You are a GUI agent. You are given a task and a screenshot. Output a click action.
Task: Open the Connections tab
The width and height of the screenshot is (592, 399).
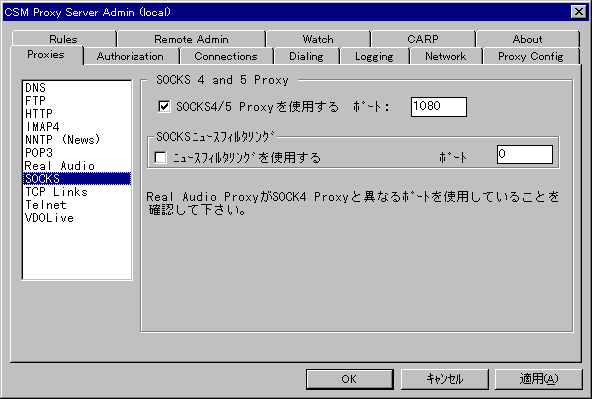(x=226, y=56)
